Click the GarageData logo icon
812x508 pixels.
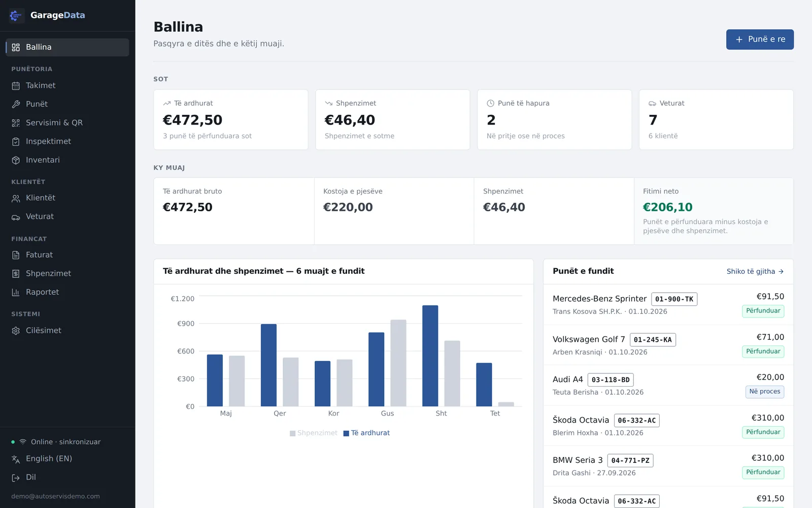tap(16, 15)
